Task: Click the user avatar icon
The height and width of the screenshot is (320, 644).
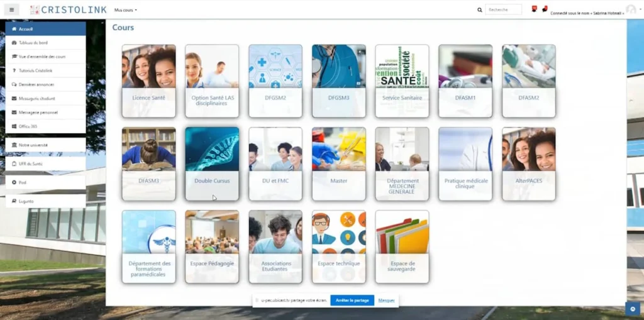Action: click(x=631, y=9)
